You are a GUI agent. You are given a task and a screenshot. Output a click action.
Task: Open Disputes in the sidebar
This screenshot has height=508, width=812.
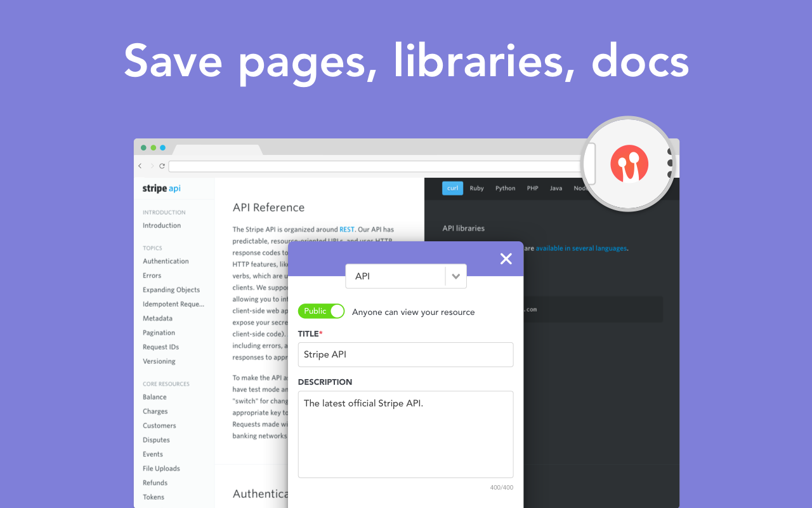point(156,440)
